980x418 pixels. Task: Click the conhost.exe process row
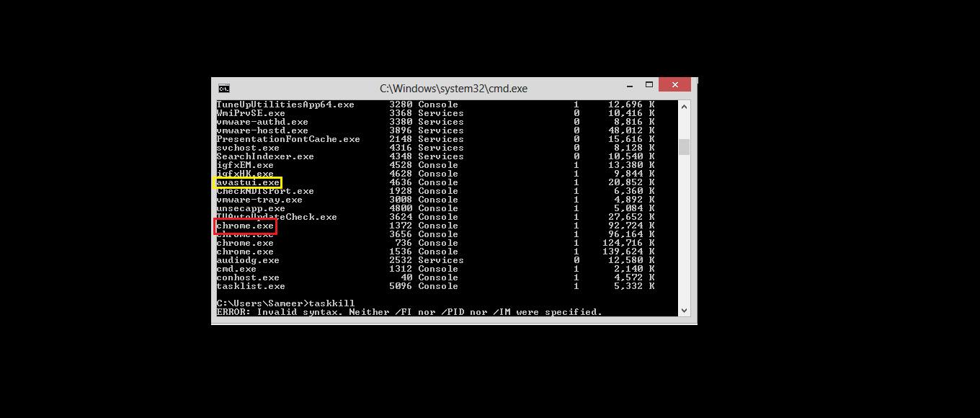click(x=435, y=277)
